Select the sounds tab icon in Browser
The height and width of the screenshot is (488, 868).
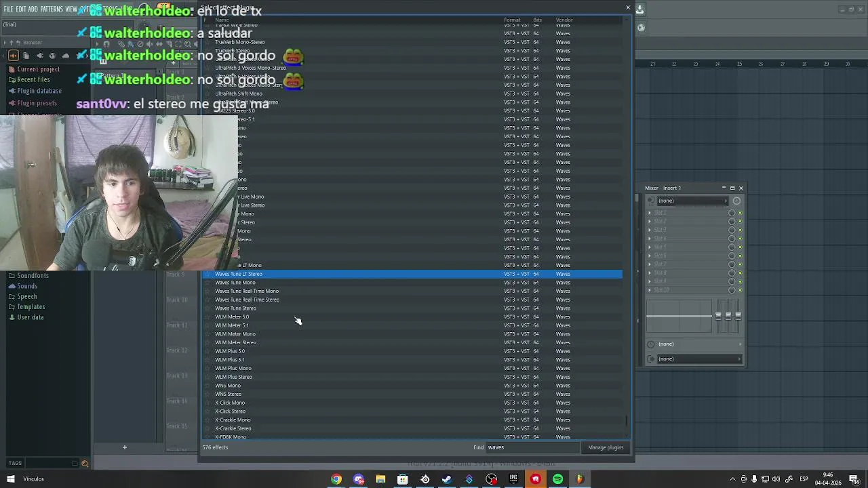tap(14, 56)
